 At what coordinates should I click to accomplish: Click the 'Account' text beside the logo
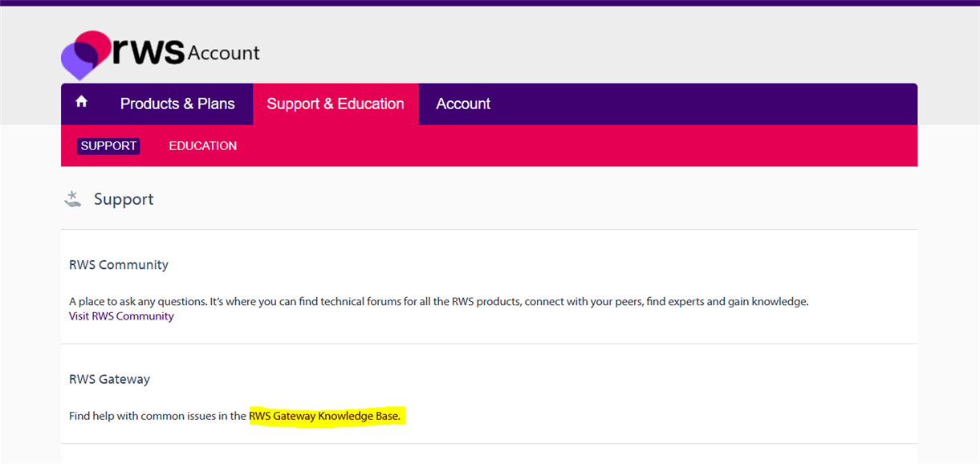pyautogui.click(x=223, y=54)
